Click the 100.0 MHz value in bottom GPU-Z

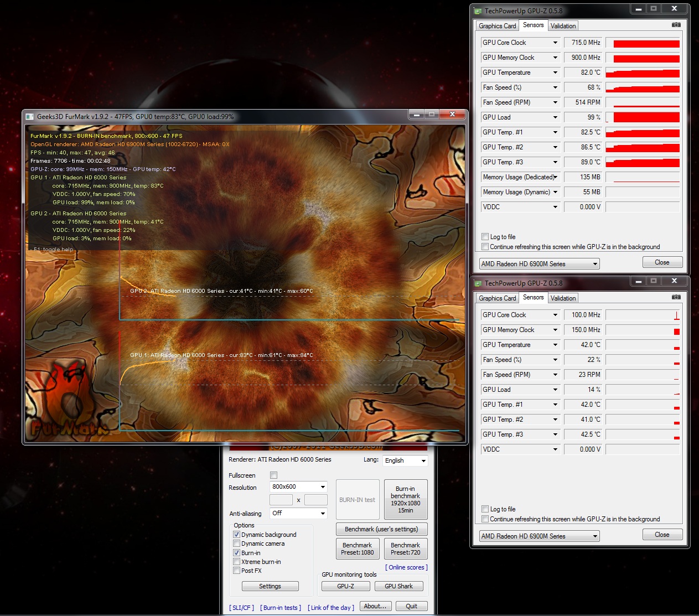click(583, 315)
